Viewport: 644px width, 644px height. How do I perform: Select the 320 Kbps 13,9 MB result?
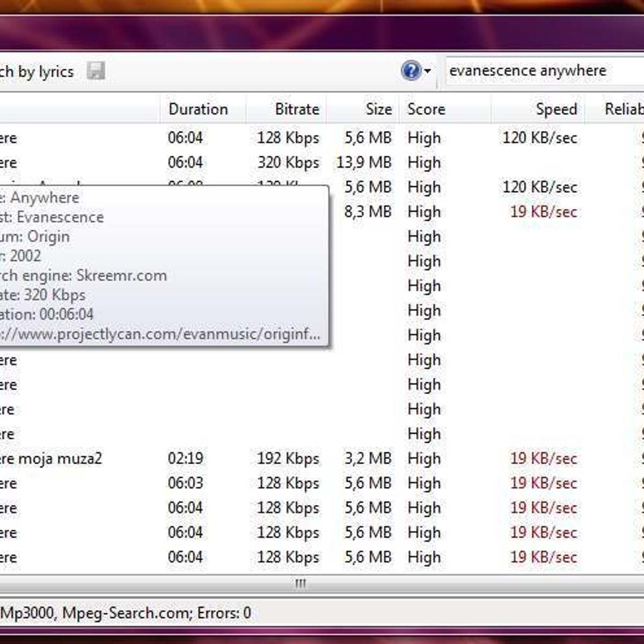(x=288, y=163)
